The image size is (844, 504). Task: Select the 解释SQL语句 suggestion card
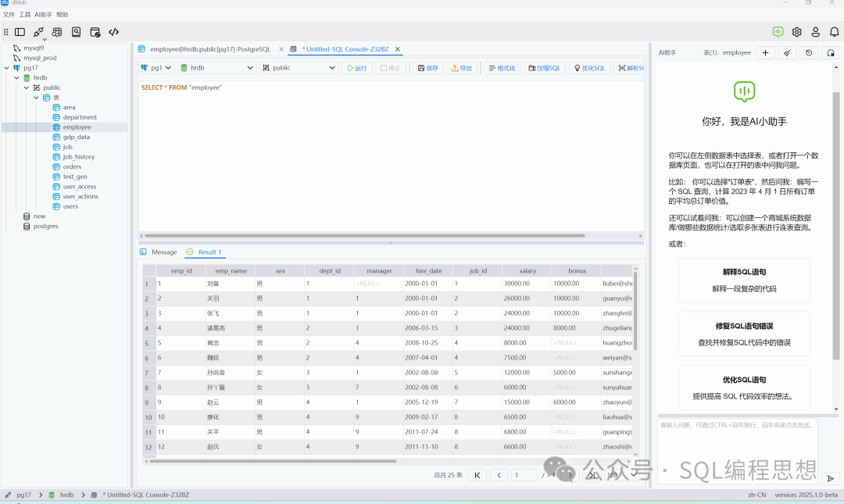(744, 280)
